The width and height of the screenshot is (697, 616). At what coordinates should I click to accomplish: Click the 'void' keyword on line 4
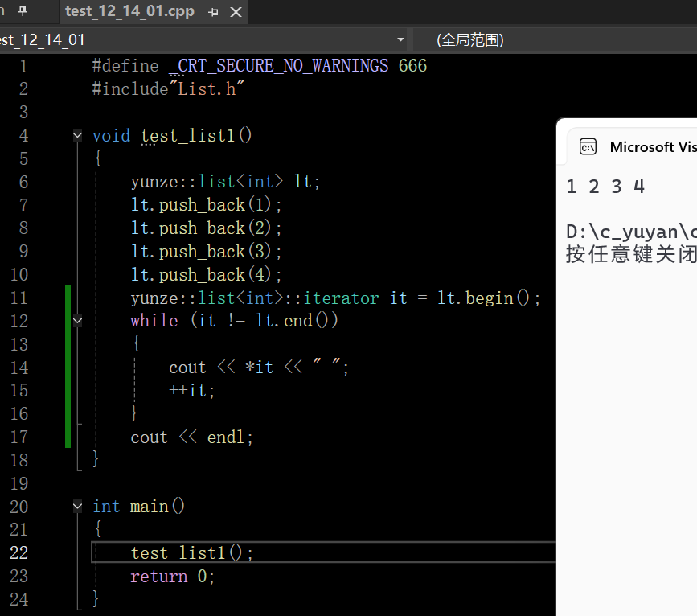coord(111,136)
